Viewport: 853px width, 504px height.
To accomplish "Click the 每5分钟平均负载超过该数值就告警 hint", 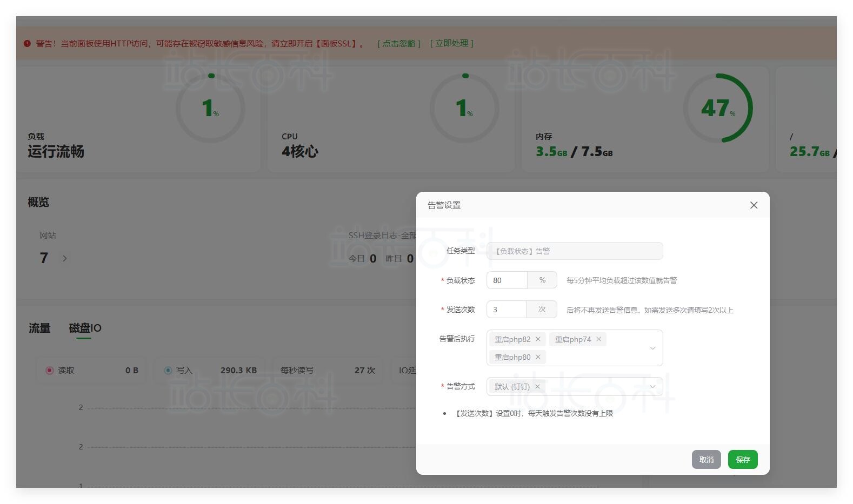I will (x=622, y=280).
